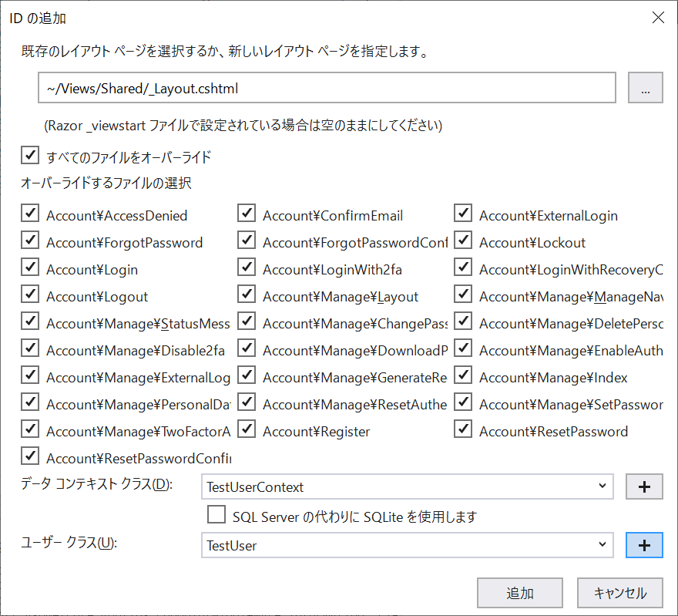Click the Razor _viewstart hint text
This screenshot has width=678, height=616.
coord(243,126)
